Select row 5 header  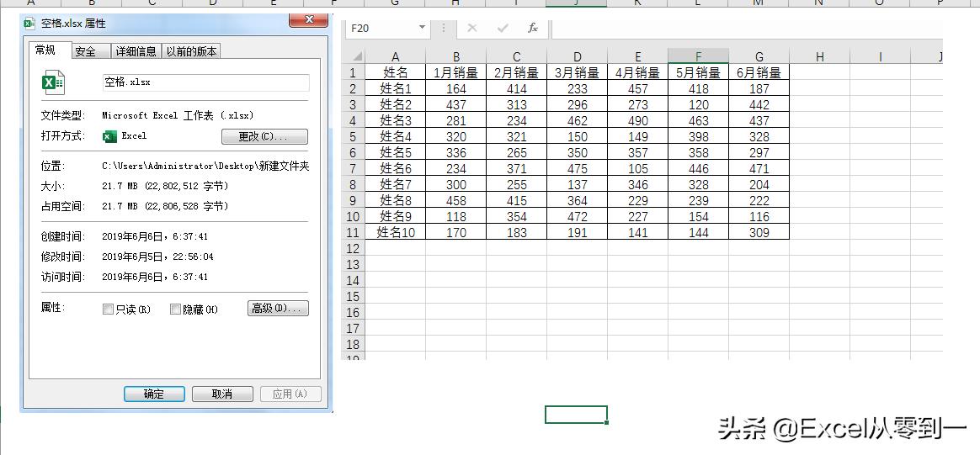354,136
